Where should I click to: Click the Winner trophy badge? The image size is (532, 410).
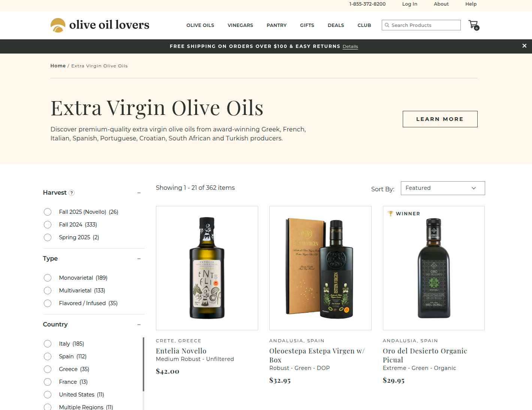pyautogui.click(x=404, y=213)
